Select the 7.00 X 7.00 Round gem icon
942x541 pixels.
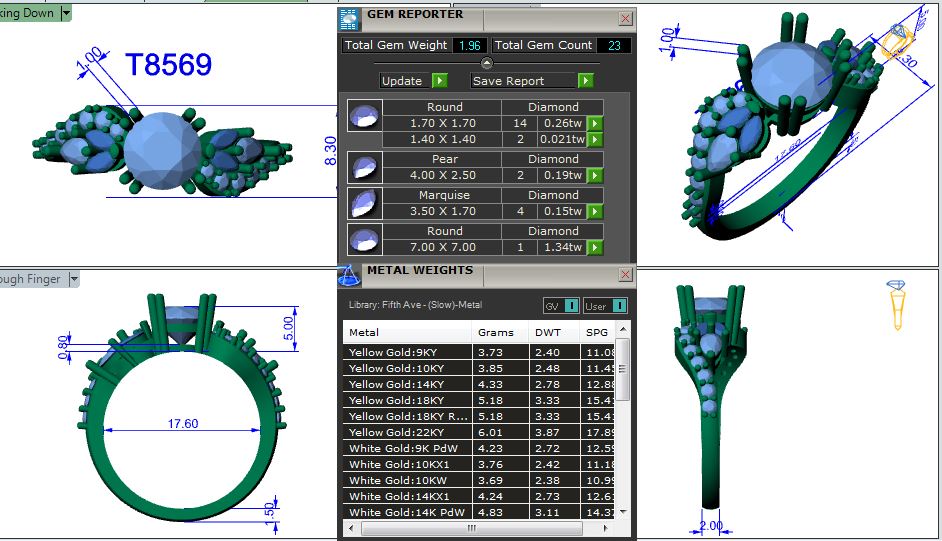(364, 239)
